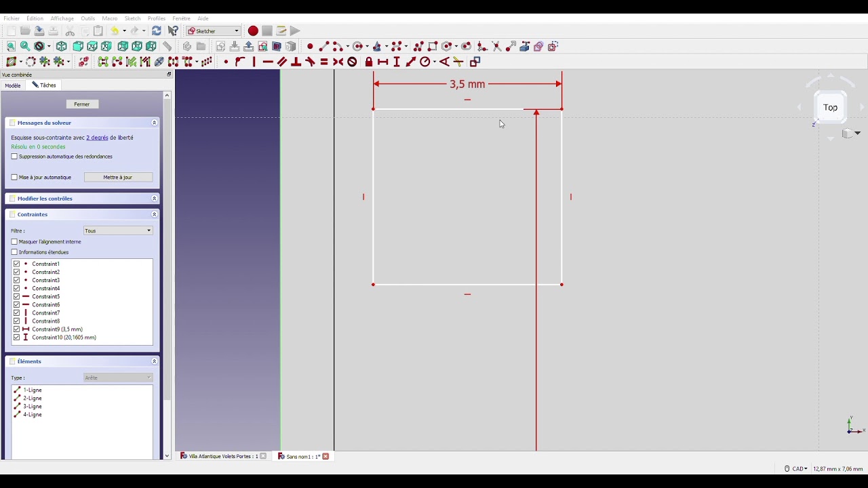Select the slot creation tool
The height and width of the screenshot is (488, 868).
coord(466,47)
